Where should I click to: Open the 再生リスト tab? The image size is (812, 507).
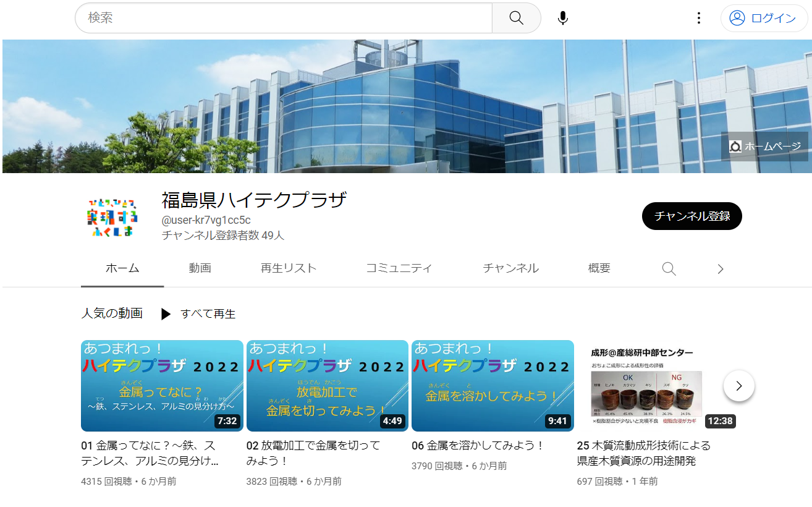coord(289,268)
